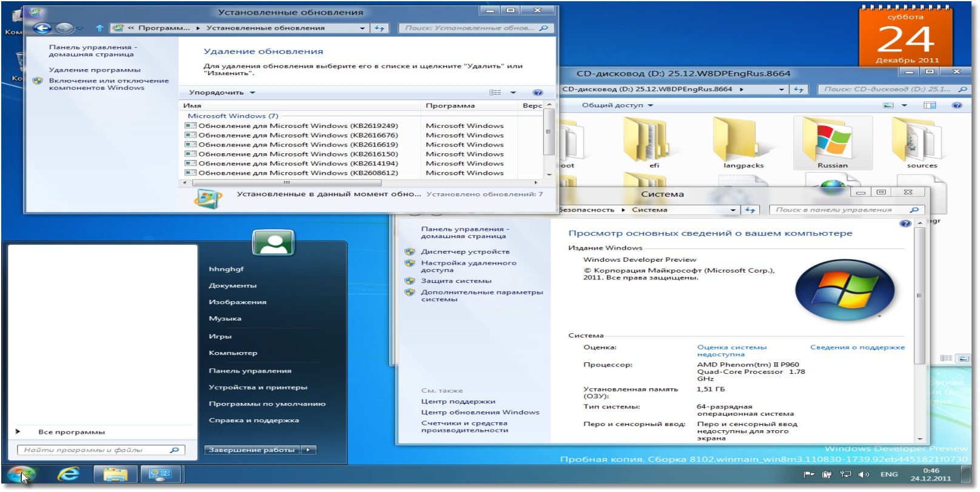This screenshot has width=980, height=492.
Task: Open the efi folder on CD drive
Action: [x=654, y=143]
